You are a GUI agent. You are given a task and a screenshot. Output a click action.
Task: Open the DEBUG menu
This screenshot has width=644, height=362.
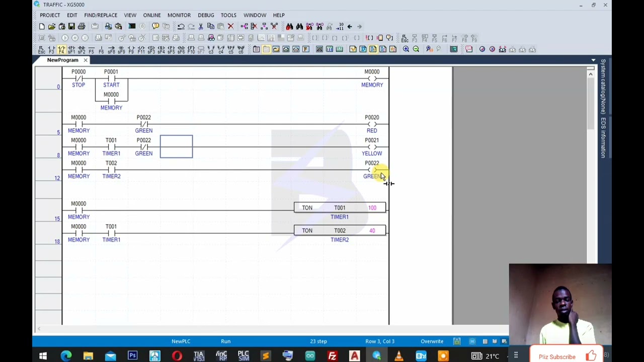click(x=206, y=15)
